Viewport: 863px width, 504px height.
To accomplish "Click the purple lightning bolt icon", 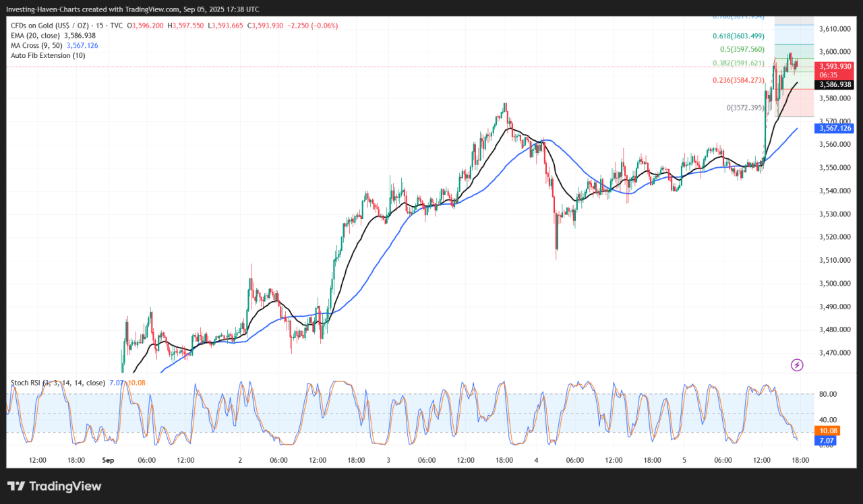I will click(797, 365).
